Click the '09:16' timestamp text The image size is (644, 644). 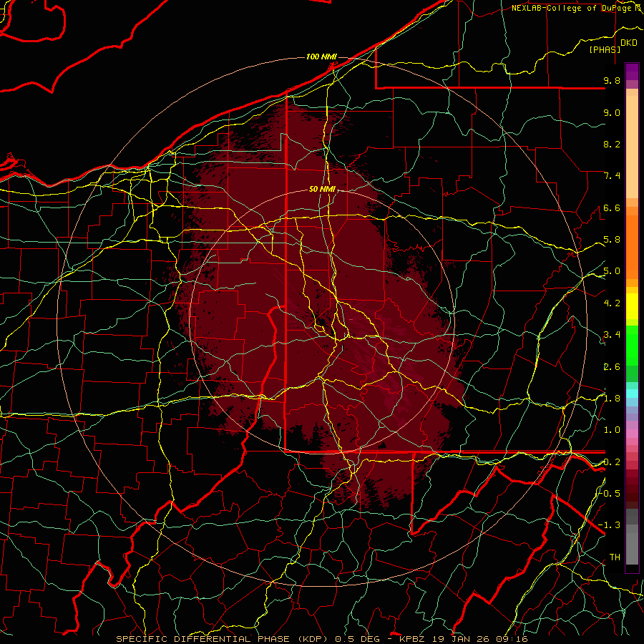pyautogui.click(x=514, y=639)
